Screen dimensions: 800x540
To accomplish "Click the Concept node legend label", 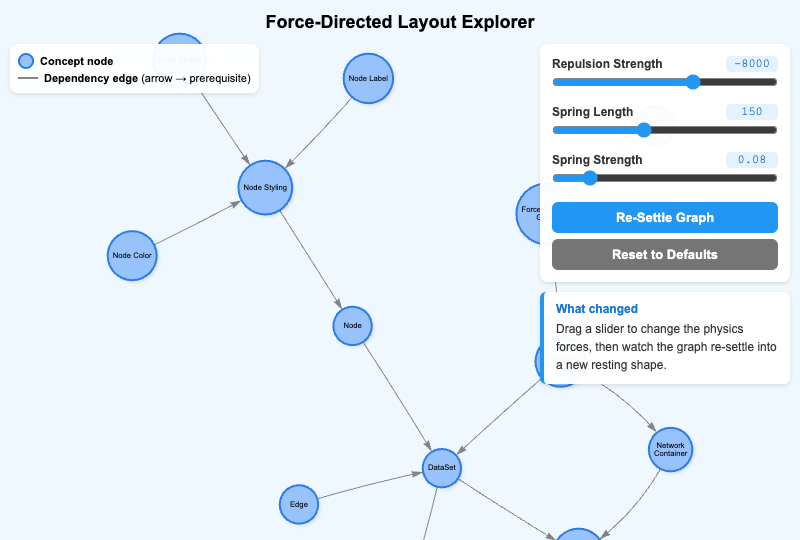I will (77, 61).
